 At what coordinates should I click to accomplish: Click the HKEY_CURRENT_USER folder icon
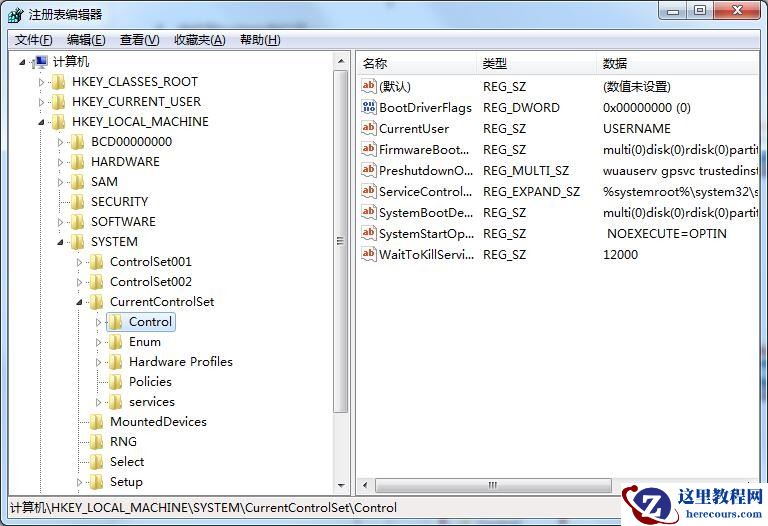(x=59, y=102)
